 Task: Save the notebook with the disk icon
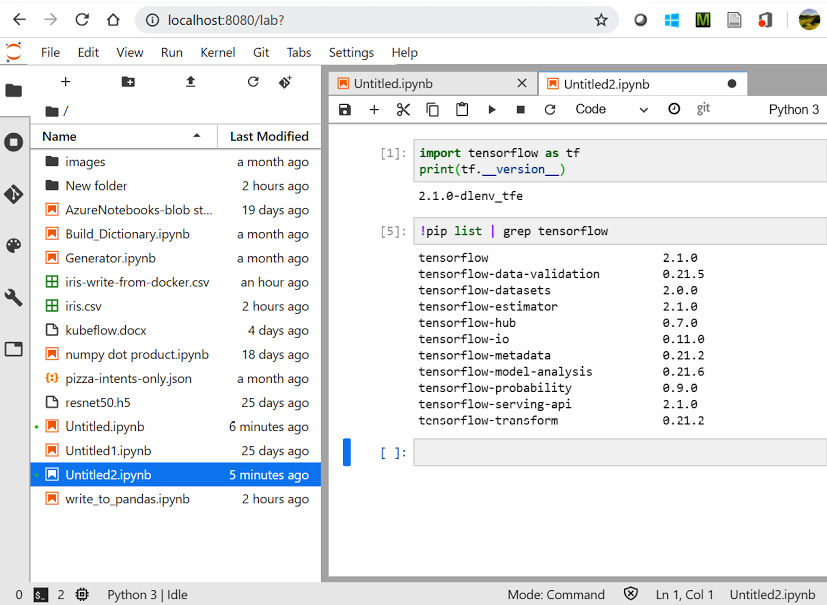click(345, 109)
